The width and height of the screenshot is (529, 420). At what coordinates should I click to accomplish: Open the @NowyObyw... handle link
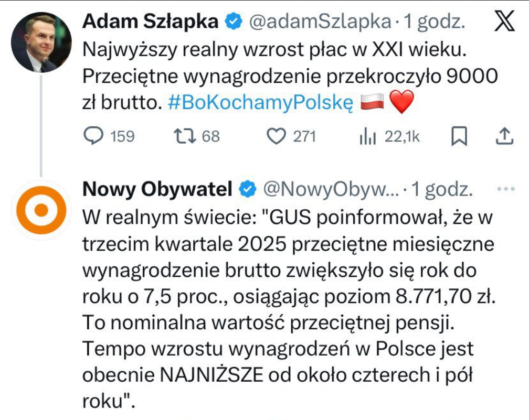(332, 190)
